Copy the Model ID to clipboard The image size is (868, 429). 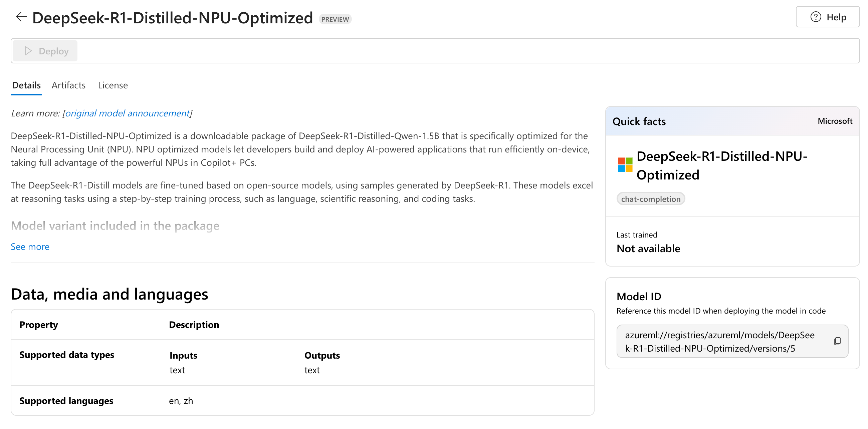[x=838, y=341]
